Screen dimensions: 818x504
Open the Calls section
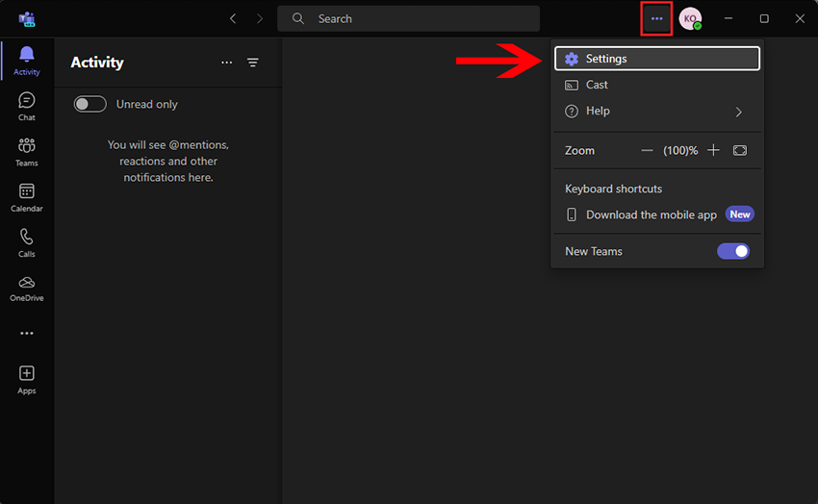(x=27, y=242)
